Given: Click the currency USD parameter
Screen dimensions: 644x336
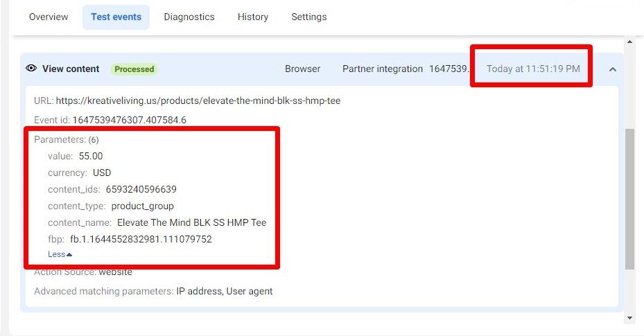Looking at the screenshot, I should point(102,173).
